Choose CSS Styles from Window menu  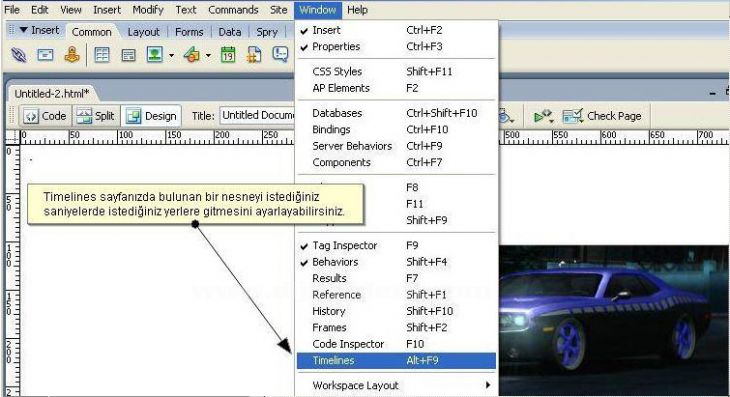tap(396, 72)
